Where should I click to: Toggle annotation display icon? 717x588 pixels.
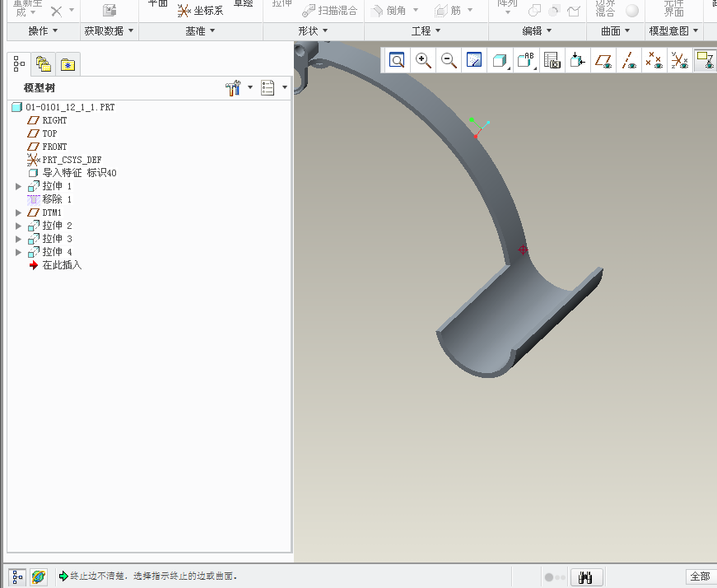coord(705,60)
